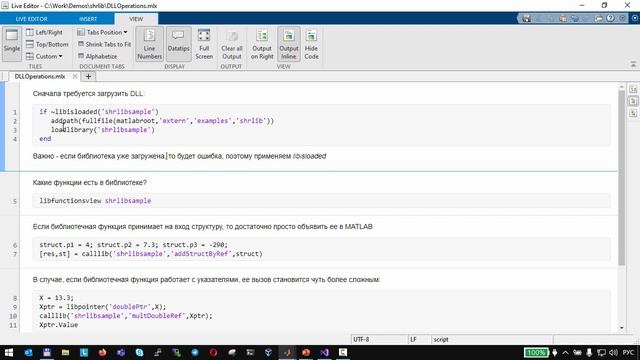This screenshot has height=360, width=640.
Task: Select Single tile layout
Action: (11, 44)
